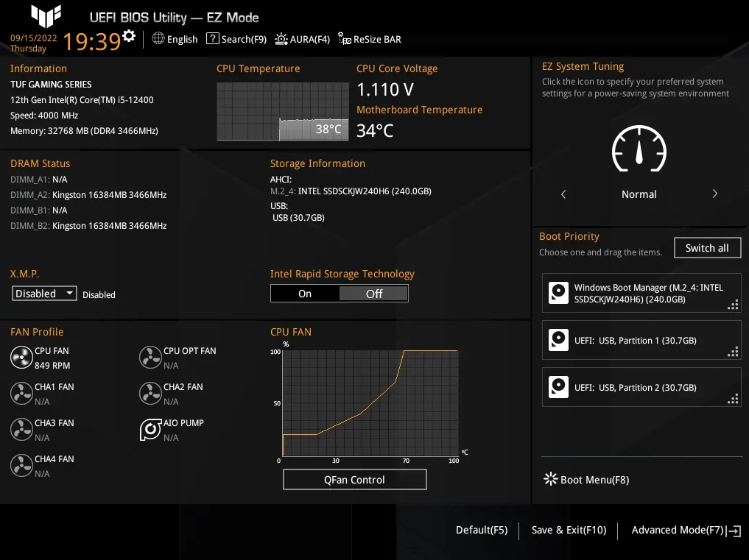This screenshot has height=560, width=749.
Task: Click the Windows Boot Manager disk icon
Action: pos(558,293)
